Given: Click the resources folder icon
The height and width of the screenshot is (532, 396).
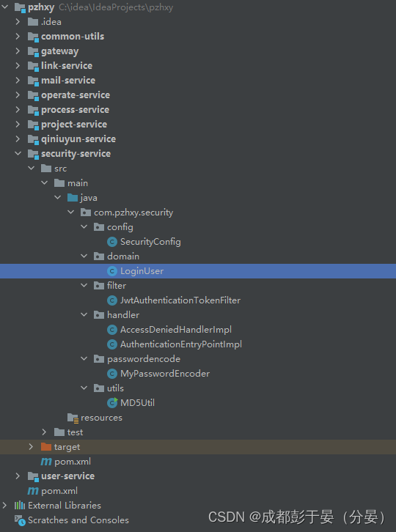Looking at the screenshot, I should [x=73, y=418].
